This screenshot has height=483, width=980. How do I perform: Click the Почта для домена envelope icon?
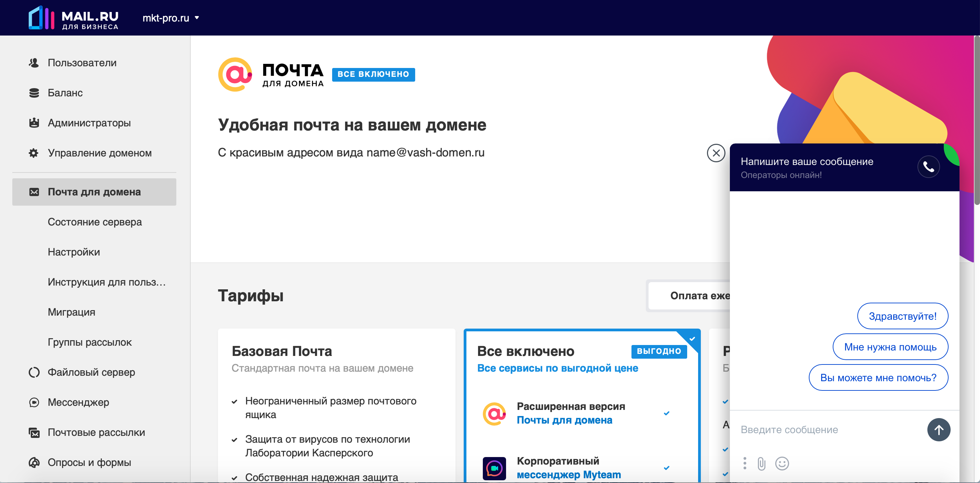pos(34,192)
